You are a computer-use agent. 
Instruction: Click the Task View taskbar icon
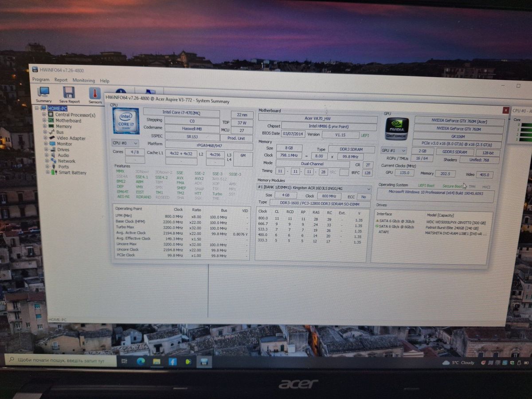[125, 361]
